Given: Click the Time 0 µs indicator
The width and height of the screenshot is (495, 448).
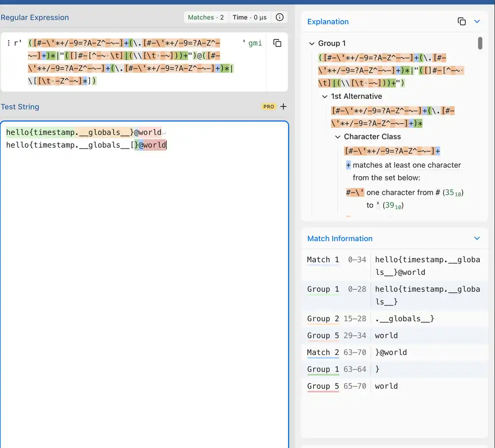Looking at the screenshot, I should click(249, 17).
